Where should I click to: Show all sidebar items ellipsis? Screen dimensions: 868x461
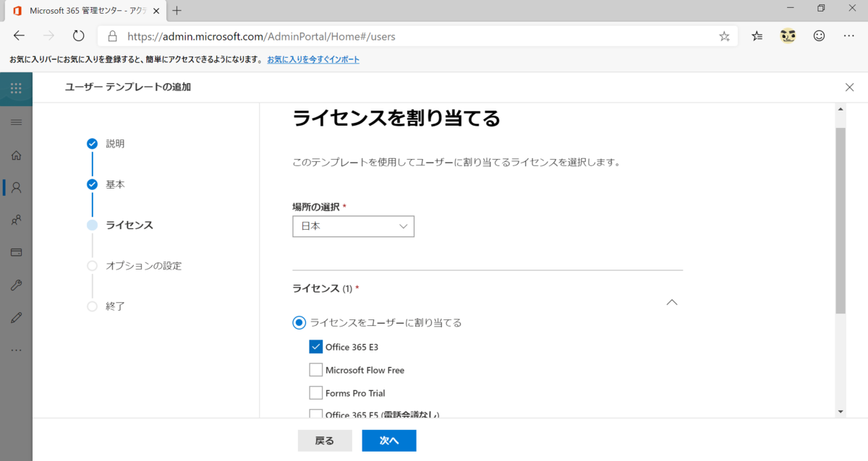pyautogui.click(x=16, y=350)
